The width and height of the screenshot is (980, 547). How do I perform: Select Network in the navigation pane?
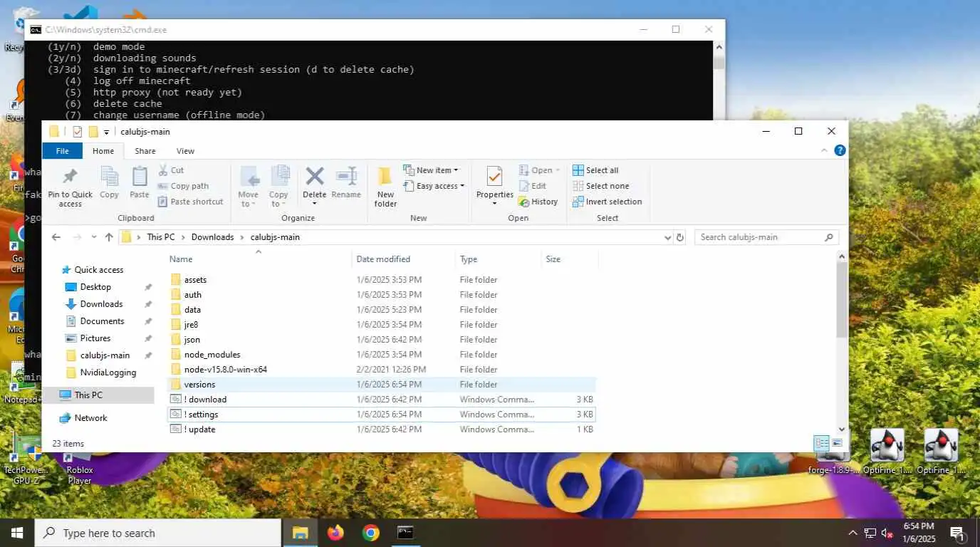coord(90,418)
